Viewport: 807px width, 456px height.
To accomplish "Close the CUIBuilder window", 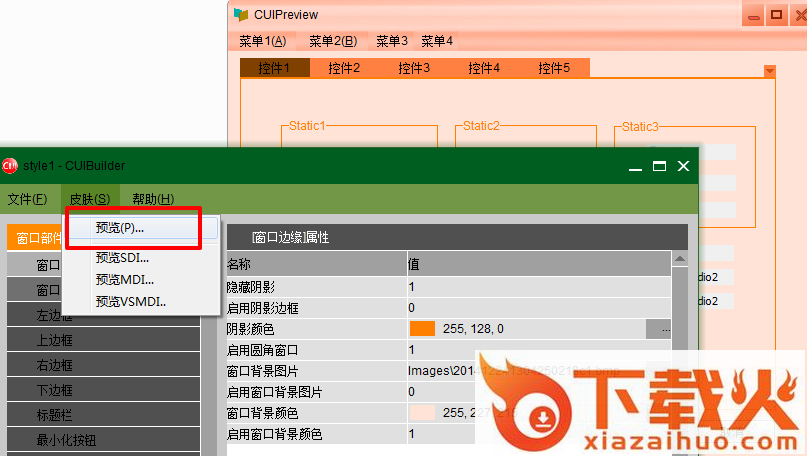I will pos(683,166).
